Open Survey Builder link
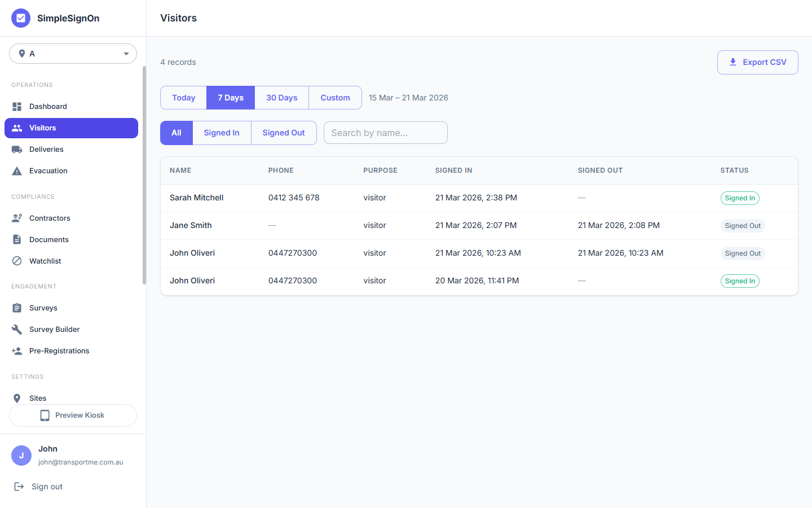The image size is (812, 508). click(71, 330)
